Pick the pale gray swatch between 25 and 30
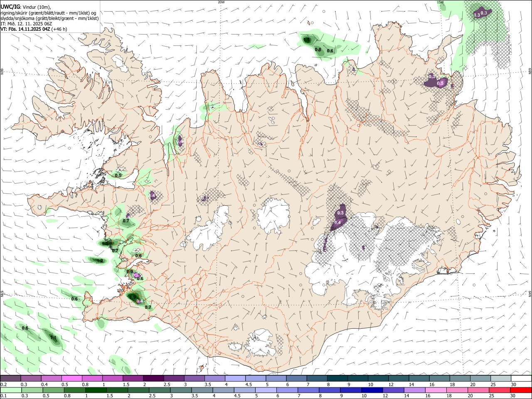532x399 pixels. (500, 378)
